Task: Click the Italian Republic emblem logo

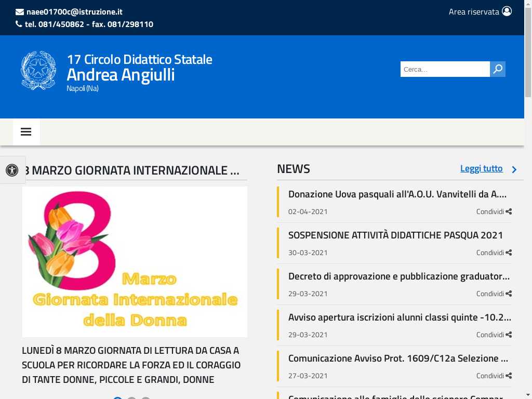Action: 38,71
